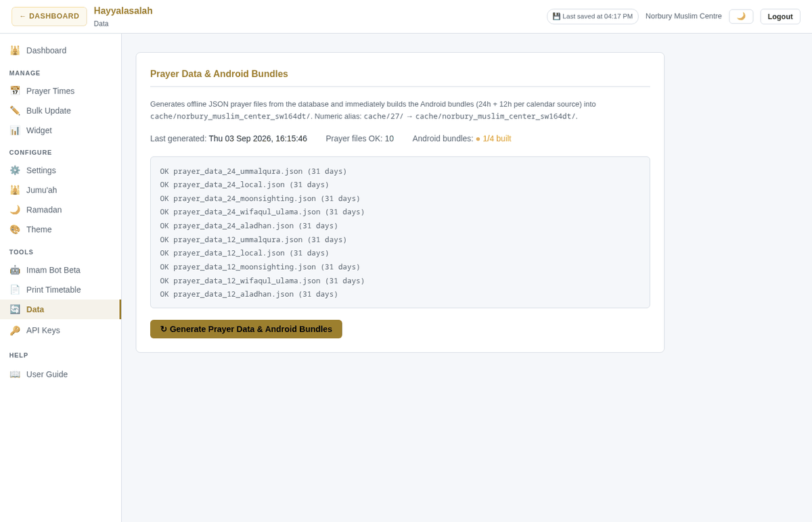Click the floppy disk save icon
The width and height of the screenshot is (812, 522).
point(556,16)
